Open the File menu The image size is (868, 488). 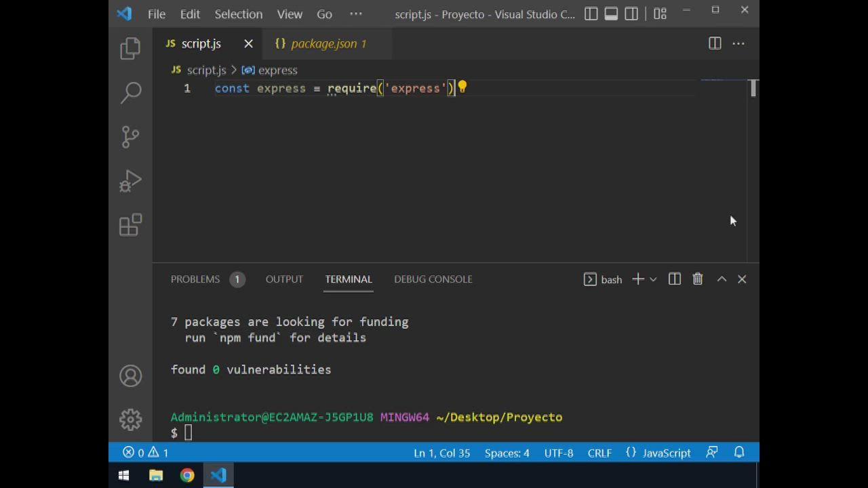click(157, 14)
